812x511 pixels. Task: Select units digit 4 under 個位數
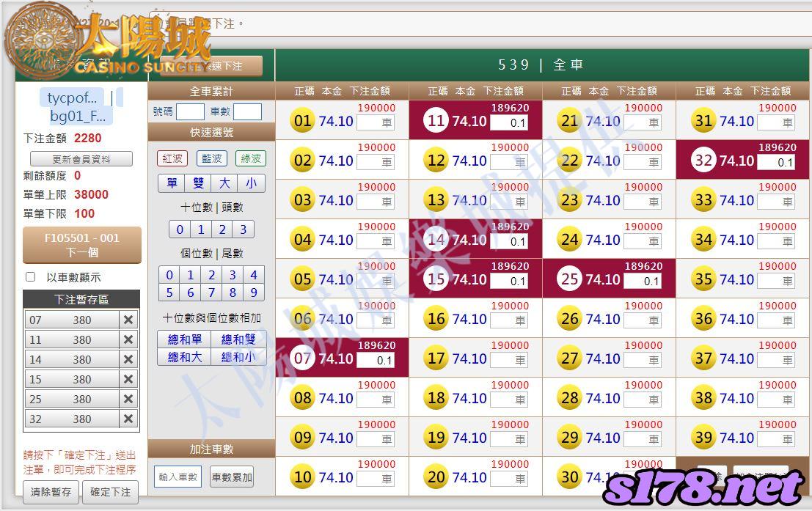click(x=254, y=275)
